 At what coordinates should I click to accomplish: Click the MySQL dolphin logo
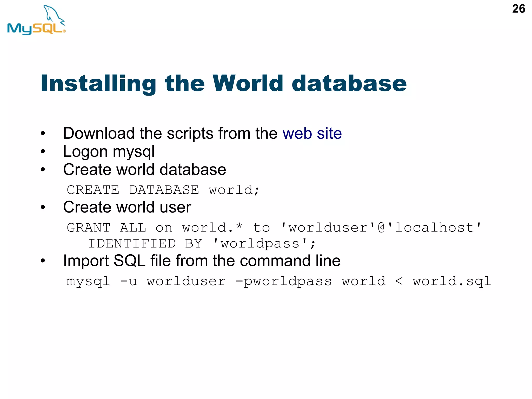click(x=36, y=20)
